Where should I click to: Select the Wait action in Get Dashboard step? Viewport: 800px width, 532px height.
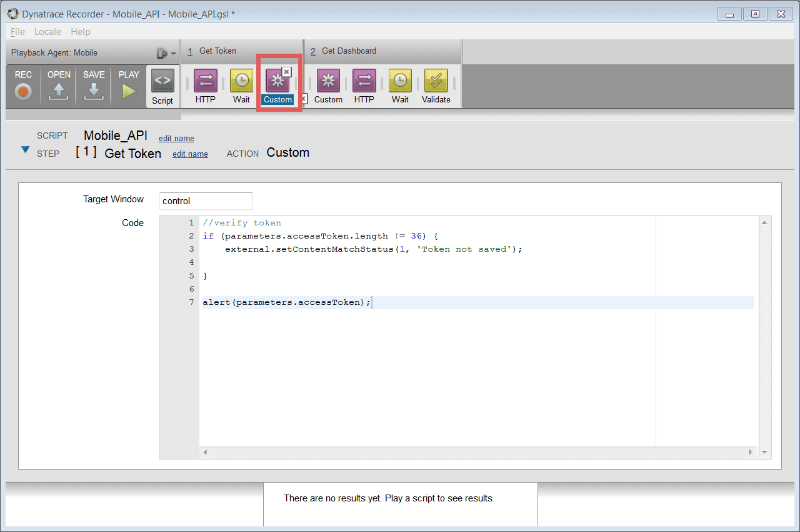point(401,86)
